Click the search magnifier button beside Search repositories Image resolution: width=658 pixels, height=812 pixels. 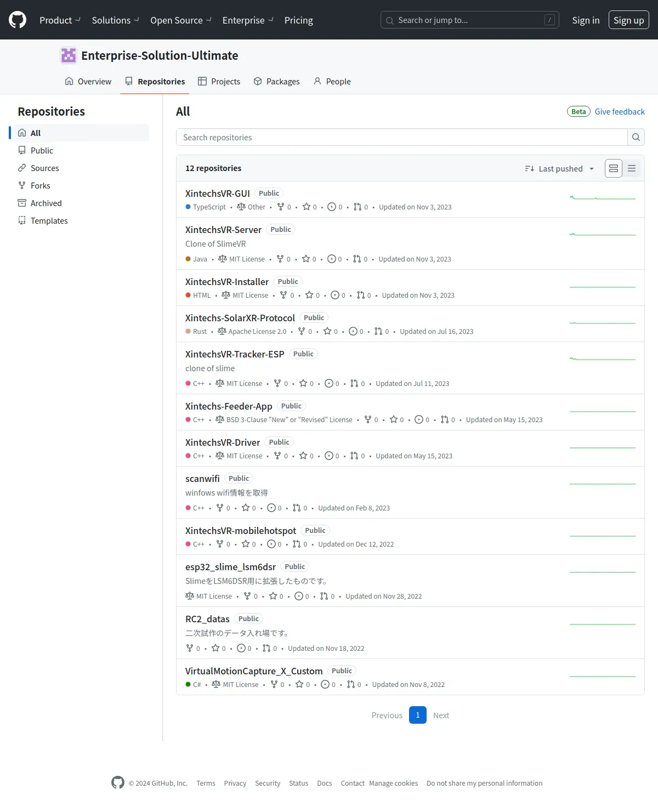pyautogui.click(x=636, y=137)
